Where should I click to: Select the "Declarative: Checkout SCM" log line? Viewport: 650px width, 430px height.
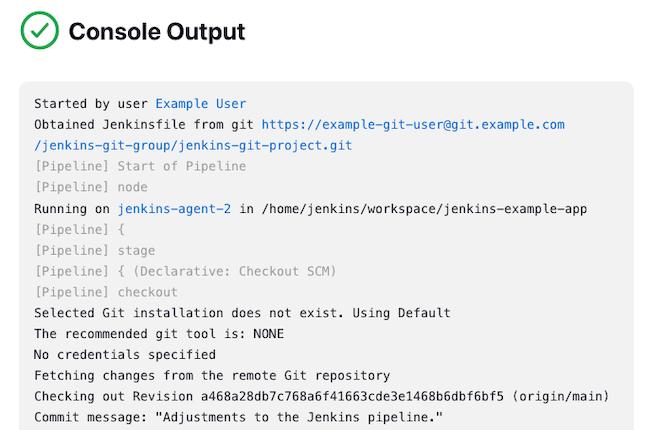[186, 272]
